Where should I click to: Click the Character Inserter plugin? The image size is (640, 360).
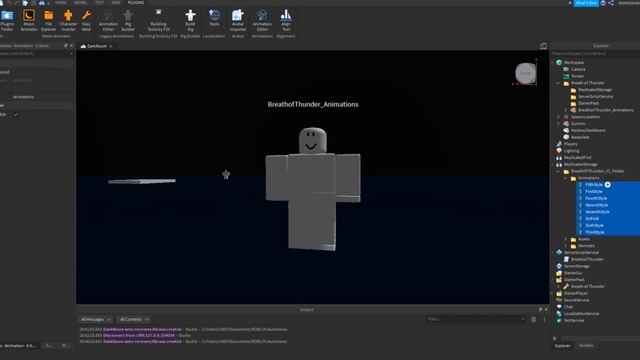pyautogui.click(x=68, y=20)
